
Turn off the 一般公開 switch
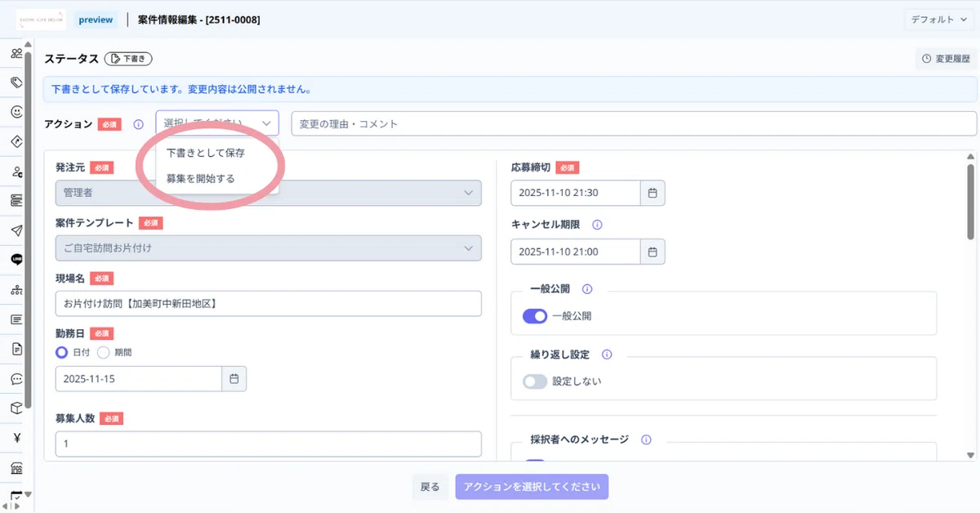[535, 316]
